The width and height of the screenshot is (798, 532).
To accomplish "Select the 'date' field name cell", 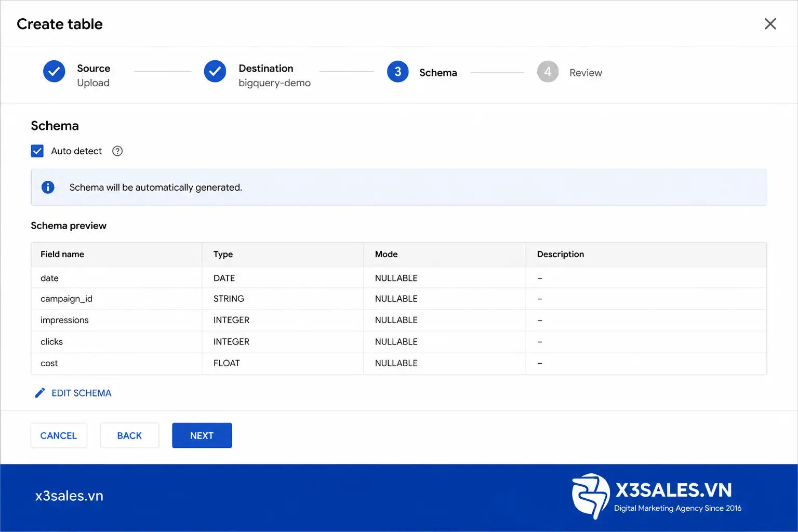I will (116, 278).
